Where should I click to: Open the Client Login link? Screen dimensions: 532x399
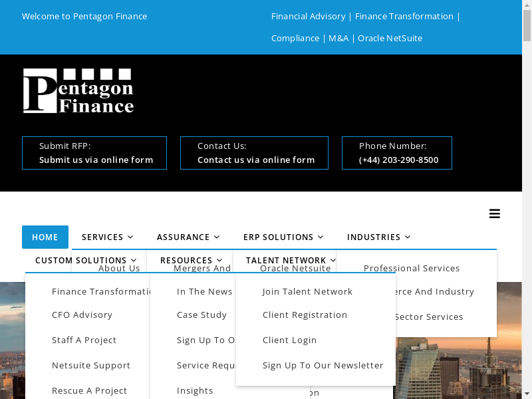pos(289,340)
